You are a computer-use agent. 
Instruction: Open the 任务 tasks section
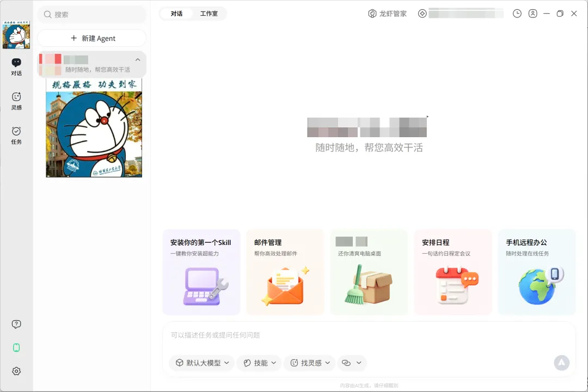[16, 136]
